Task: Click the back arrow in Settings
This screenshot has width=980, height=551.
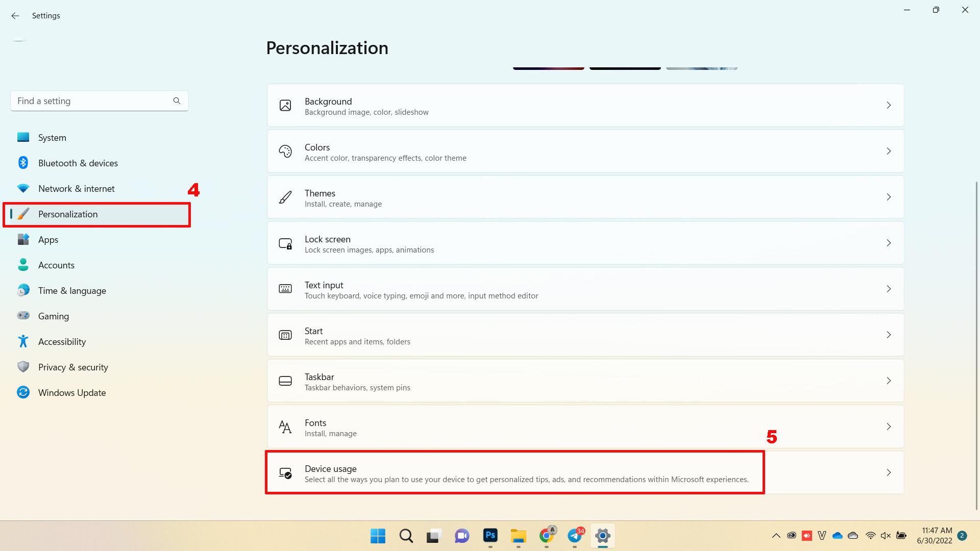Action: 15,16
